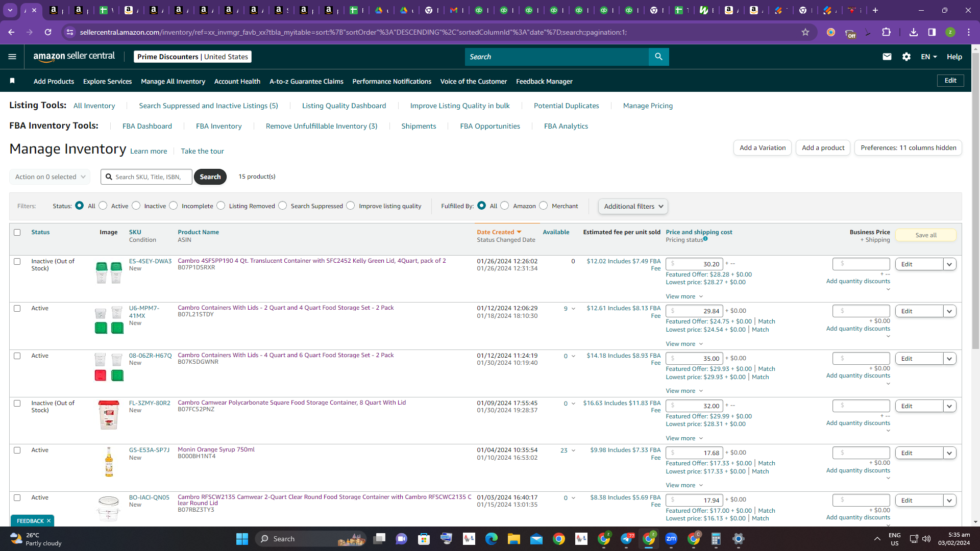Expand Edit dropdown arrow for SKU ES-4SEY-DWA3
This screenshot has width=980, height=551.
pyautogui.click(x=949, y=264)
